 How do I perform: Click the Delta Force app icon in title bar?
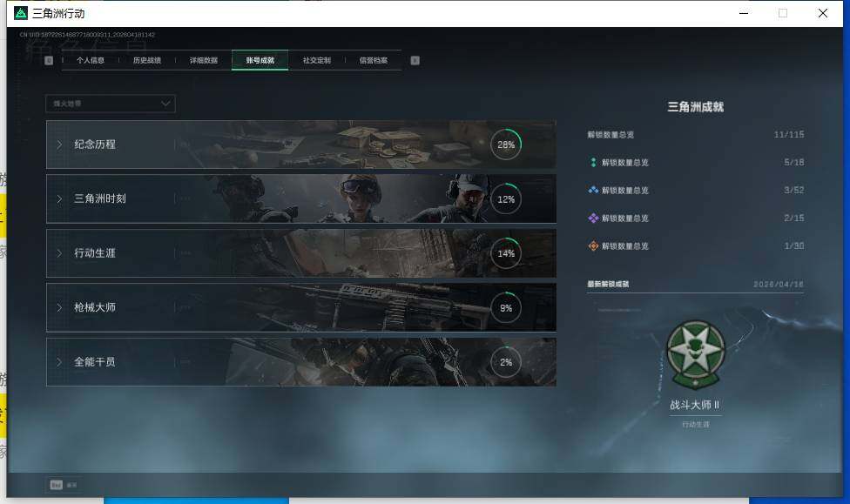[21, 13]
